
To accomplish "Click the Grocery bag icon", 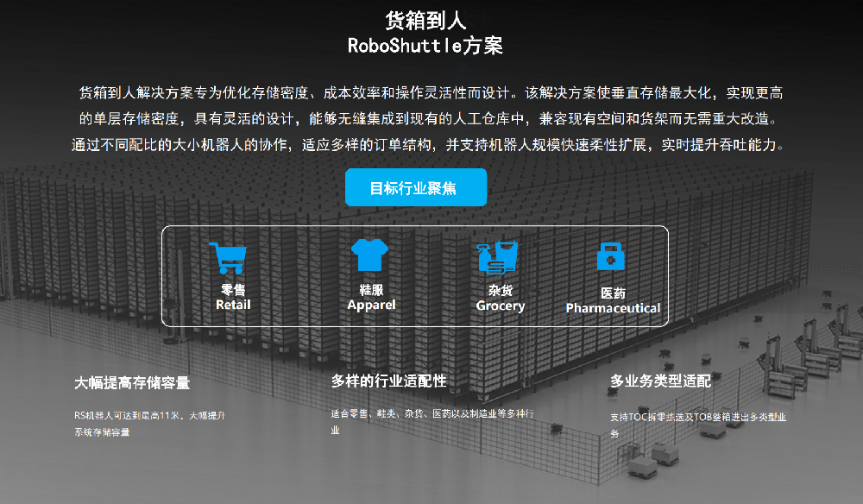I will pyautogui.click(x=498, y=258).
